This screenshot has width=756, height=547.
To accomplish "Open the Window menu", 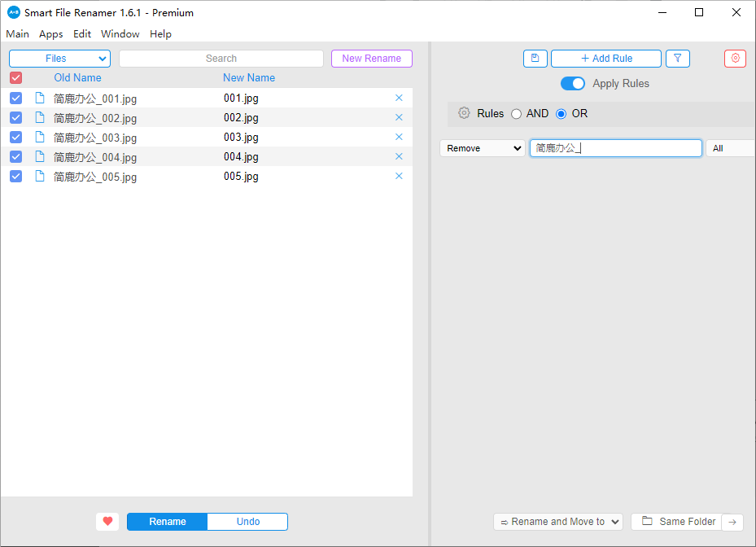I will coord(120,34).
